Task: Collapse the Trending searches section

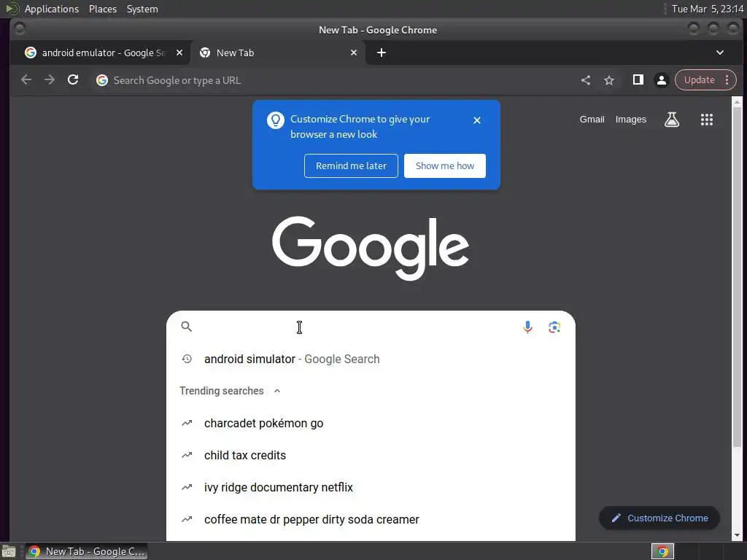Action: pos(276,391)
